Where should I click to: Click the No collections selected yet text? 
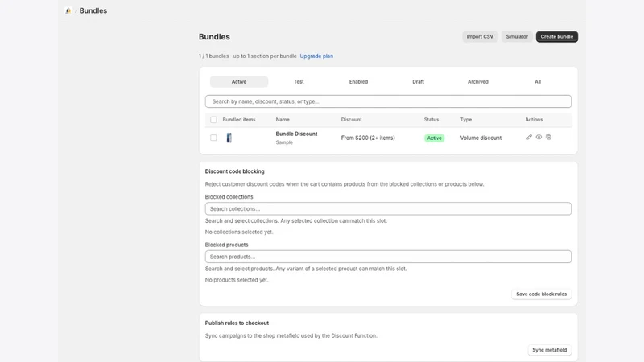pyautogui.click(x=239, y=232)
